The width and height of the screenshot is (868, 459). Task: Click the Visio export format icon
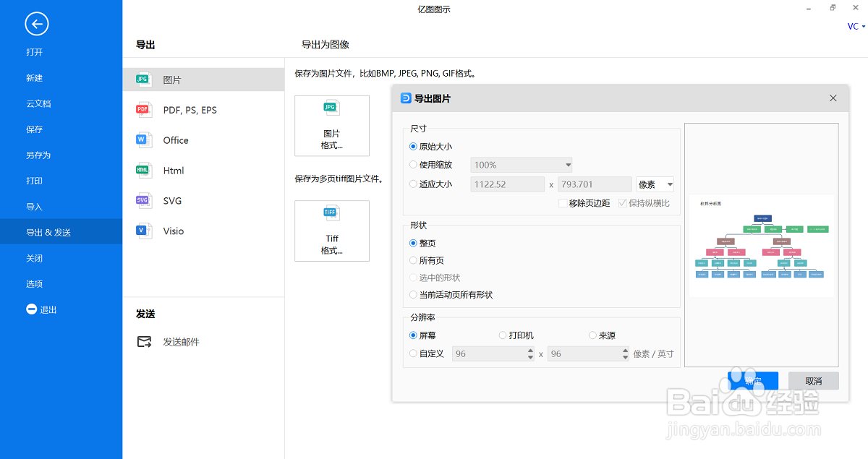pyautogui.click(x=144, y=231)
